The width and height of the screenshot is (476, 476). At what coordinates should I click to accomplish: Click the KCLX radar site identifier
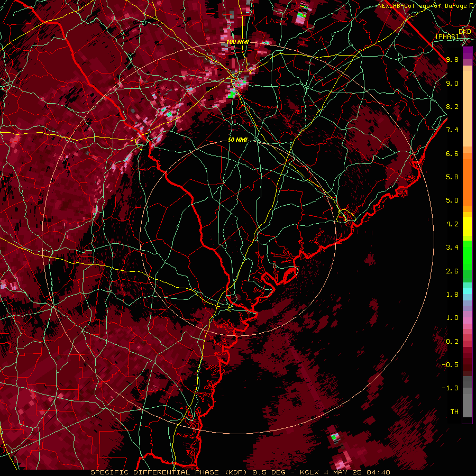pos(309,472)
